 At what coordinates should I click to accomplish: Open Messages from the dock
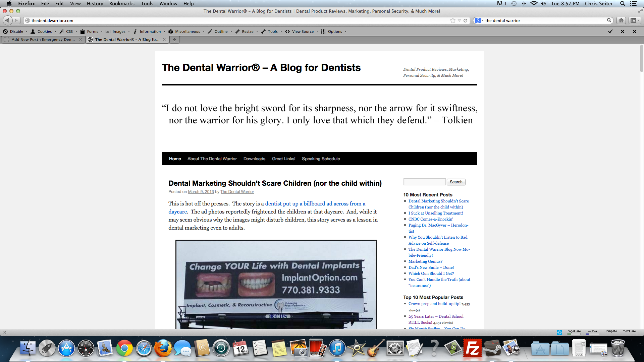(182, 348)
